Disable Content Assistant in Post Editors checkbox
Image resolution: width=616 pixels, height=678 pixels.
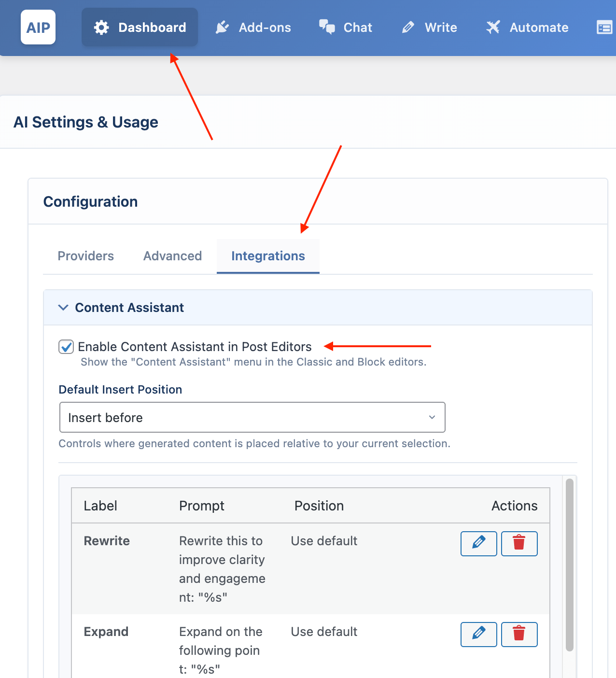tap(66, 347)
